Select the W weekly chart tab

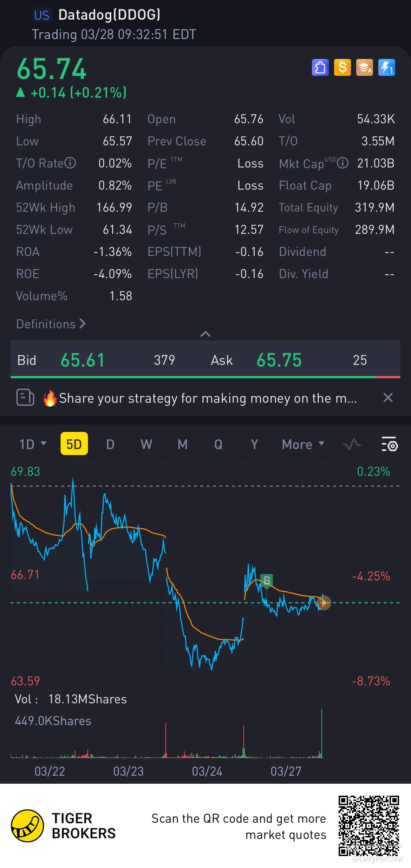pyautogui.click(x=146, y=444)
